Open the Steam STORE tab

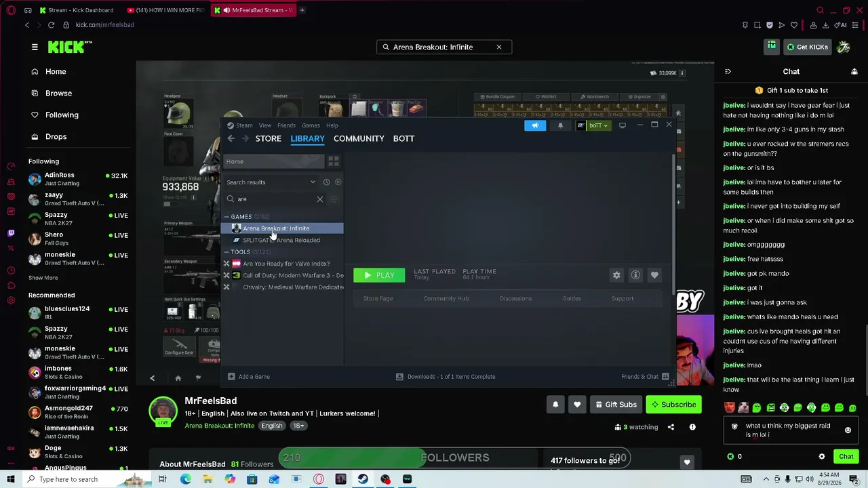(x=268, y=138)
